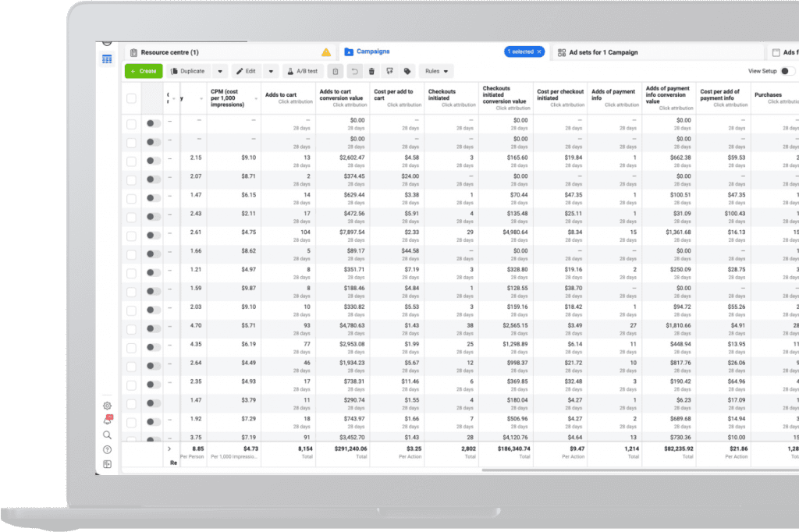The width and height of the screenshot is (799, 532).
Task: Open the Rules dropdown
Action: click(x=437, y=71)
